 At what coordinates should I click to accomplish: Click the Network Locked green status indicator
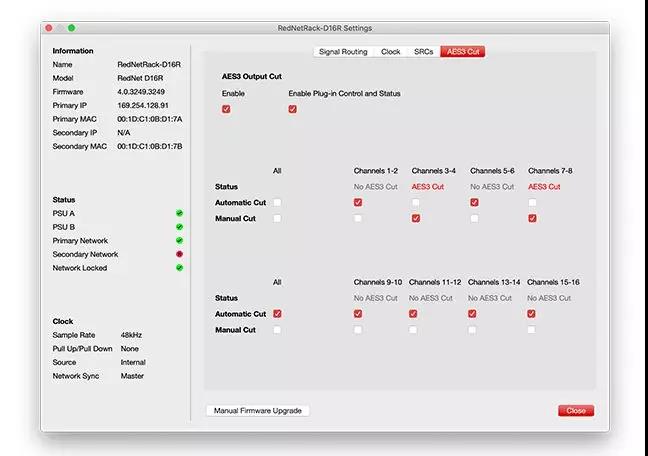pos(179,268)
